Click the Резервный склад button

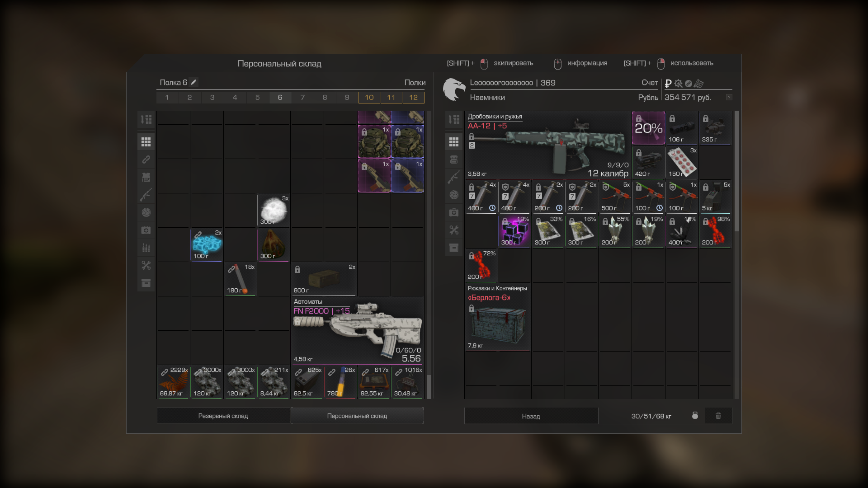223,416
